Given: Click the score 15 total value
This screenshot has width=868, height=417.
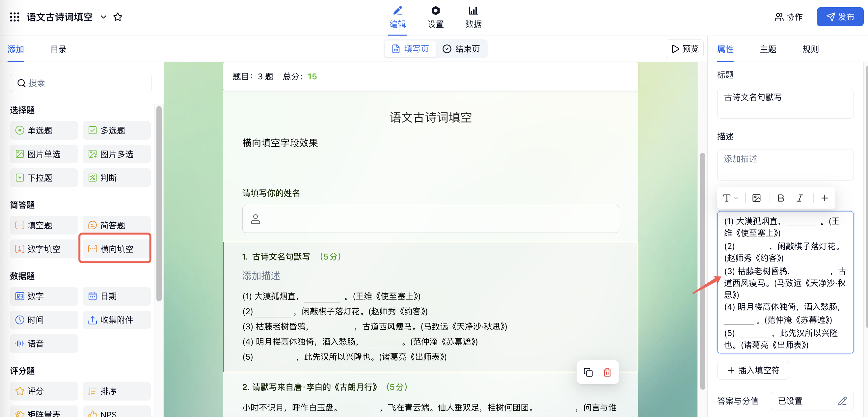Looking at the screenshot, I should (x=312, y=76).
